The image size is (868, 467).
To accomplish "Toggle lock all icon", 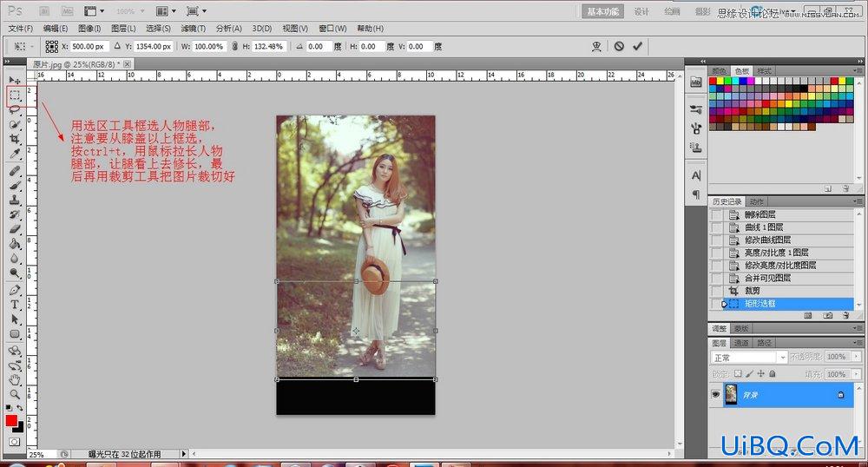I will [773, 374].
